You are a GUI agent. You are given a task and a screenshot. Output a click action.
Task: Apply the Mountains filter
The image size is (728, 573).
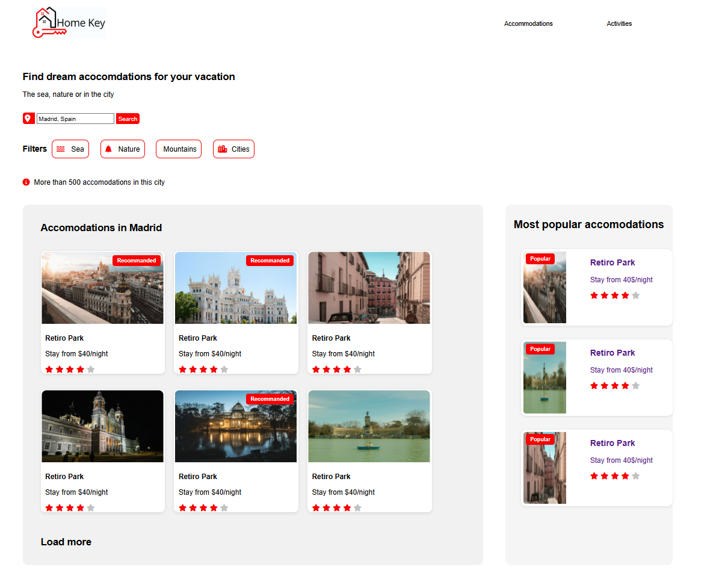(179, 149)
